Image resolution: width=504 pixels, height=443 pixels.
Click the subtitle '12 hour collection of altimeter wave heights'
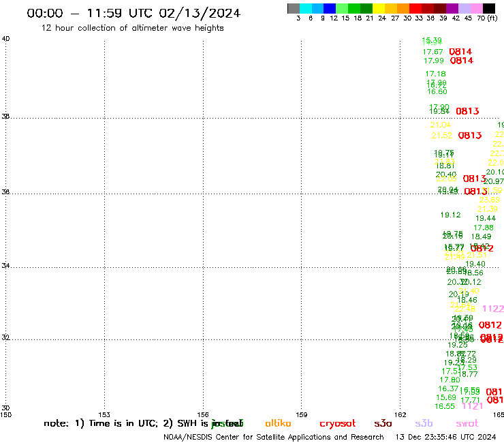pos(132,28)
